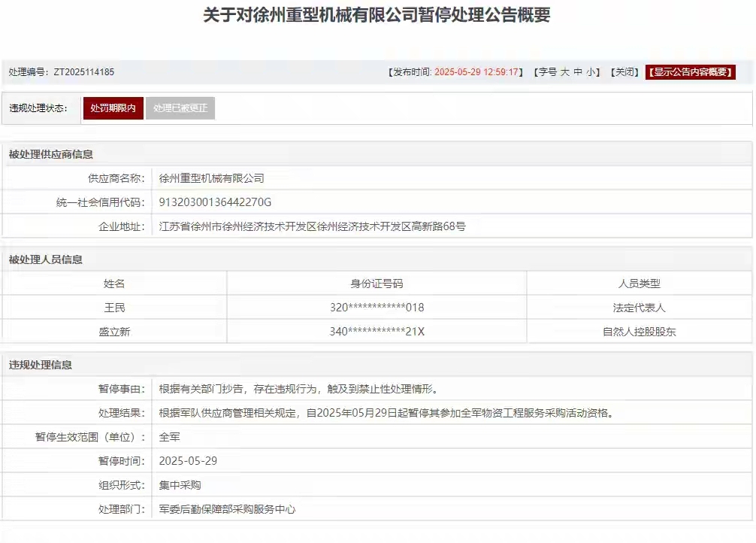Click the 身份证号码 column header

pyautogui.click(x=376, y=284)
